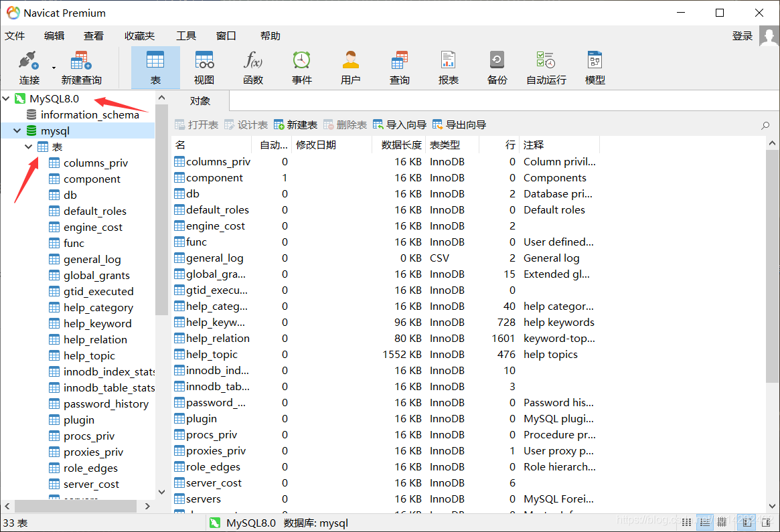
Task: Open the 工具 menu
Action: pyautogui.click(x=186, y=35)
